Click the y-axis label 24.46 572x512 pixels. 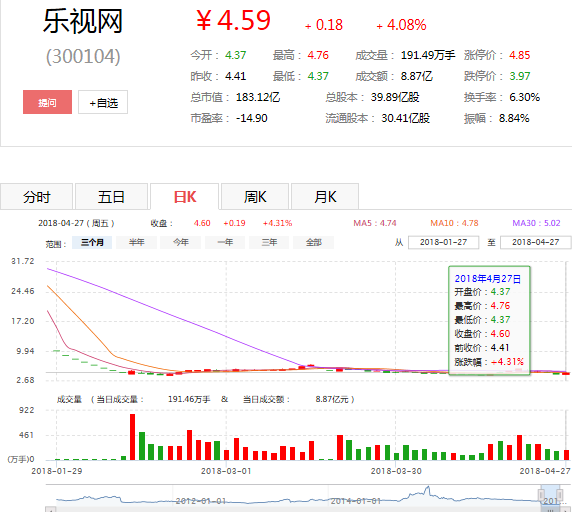click(x=23, y=291)
